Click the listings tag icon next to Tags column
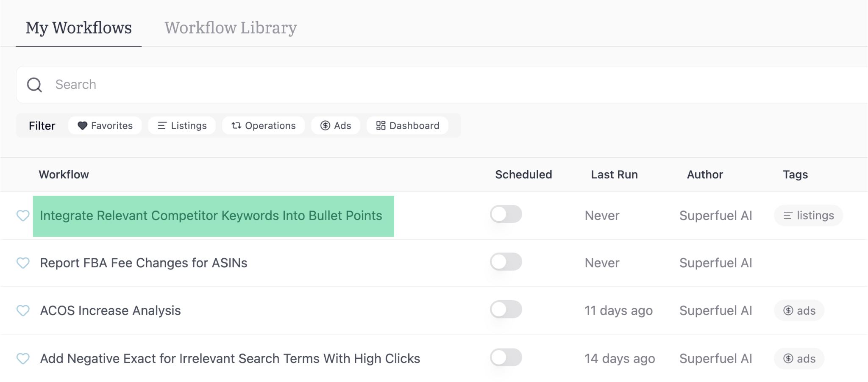868x382 pixels. click(788, 215)
